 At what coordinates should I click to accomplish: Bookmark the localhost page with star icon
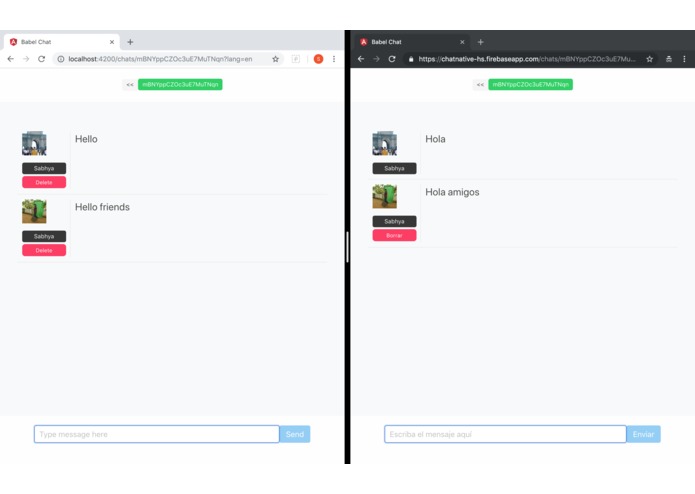[x=275, y=59]
